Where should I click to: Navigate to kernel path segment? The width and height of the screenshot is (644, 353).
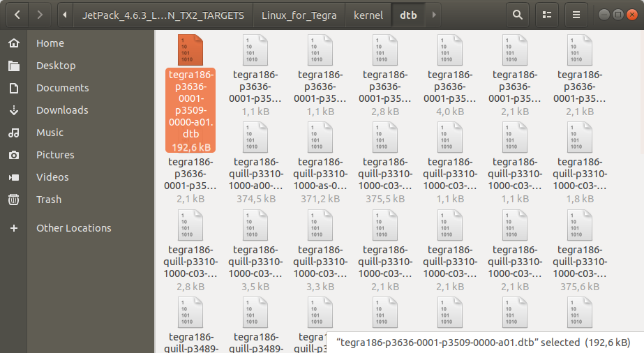coord(368,15)
